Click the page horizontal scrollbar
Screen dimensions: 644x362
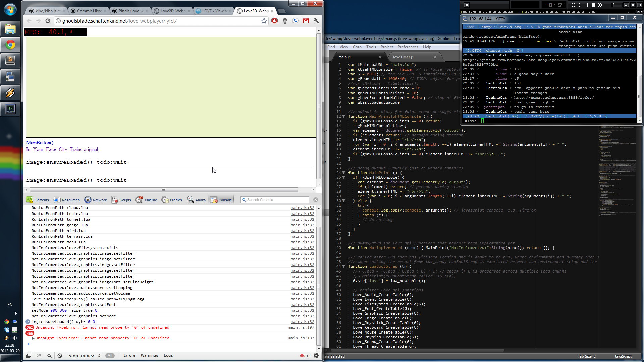point(164,190)
